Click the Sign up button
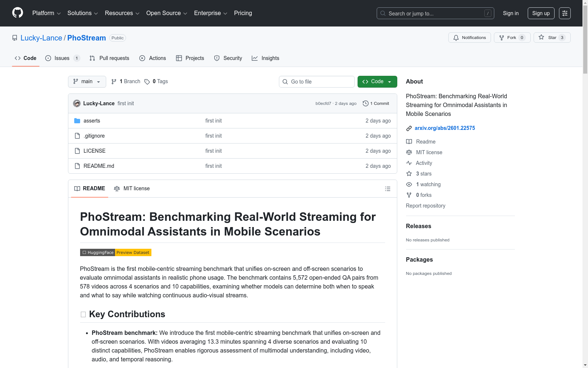 (541, 13)
